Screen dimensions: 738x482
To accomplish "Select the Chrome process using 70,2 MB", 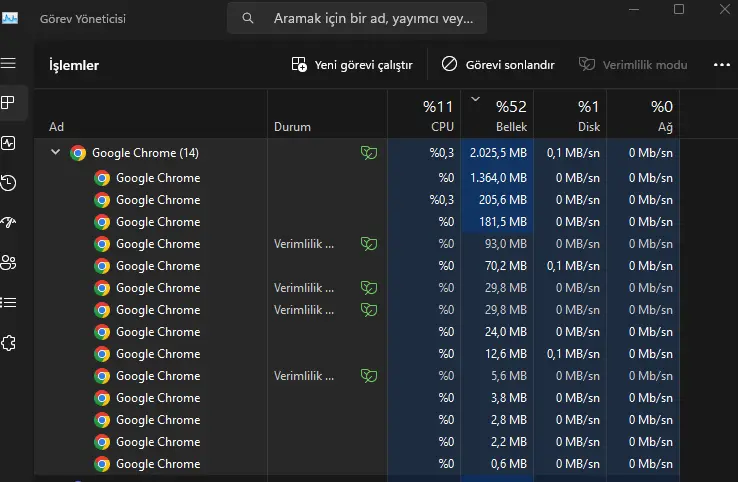I will pos(357,266).
